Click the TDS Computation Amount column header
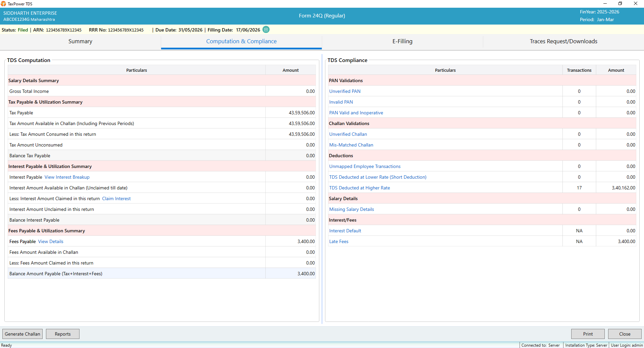 pyautogui.click(x=290, y=70)
